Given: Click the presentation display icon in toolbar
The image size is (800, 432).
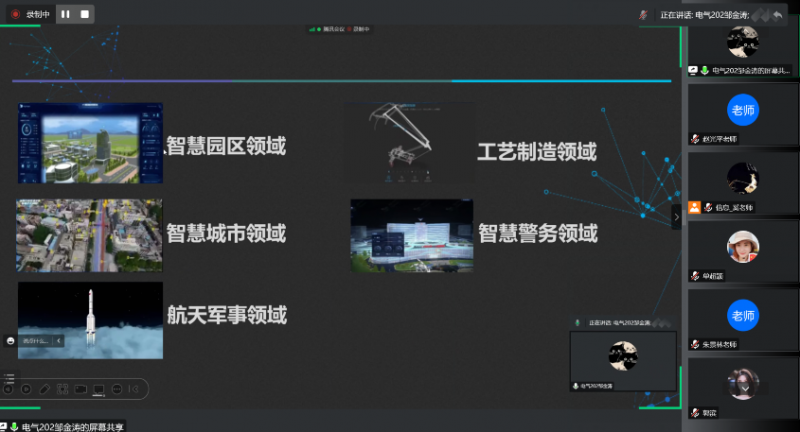Looking at the screenshot, I should (98, 390).
